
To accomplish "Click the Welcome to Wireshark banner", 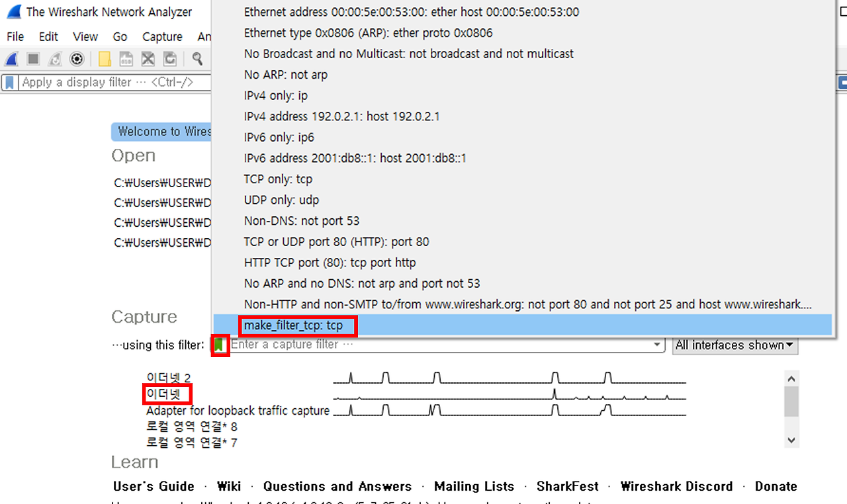I will tap(161, 132).
